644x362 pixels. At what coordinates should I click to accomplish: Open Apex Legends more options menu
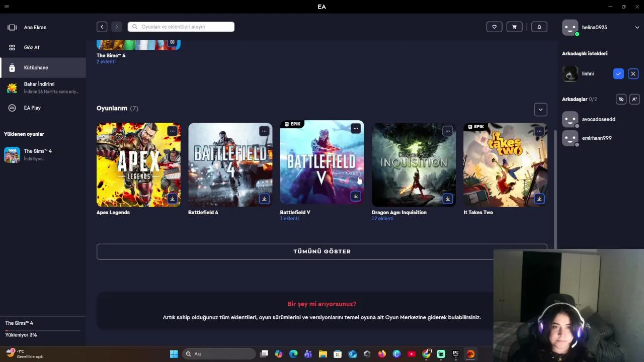(x=172, y=131)
